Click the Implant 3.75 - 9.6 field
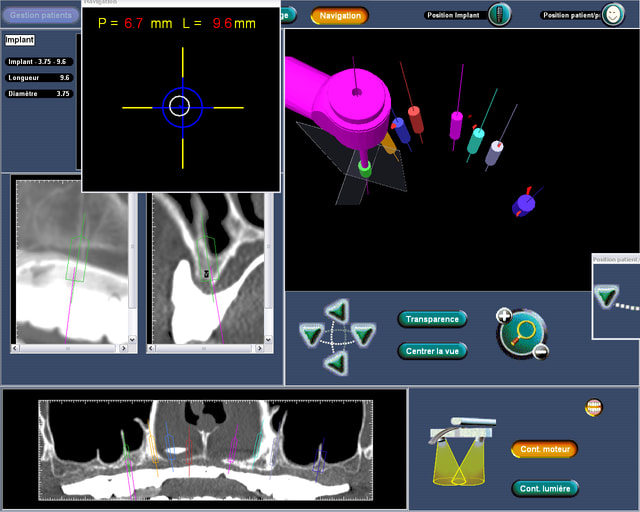This screenshot has height=512, width=640. point(39,62)
